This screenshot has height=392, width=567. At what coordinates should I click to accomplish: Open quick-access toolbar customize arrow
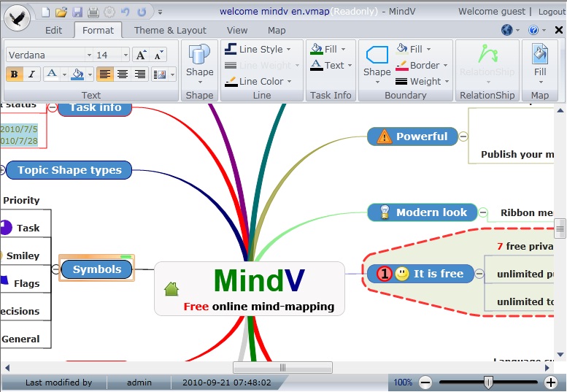[160, 12]
